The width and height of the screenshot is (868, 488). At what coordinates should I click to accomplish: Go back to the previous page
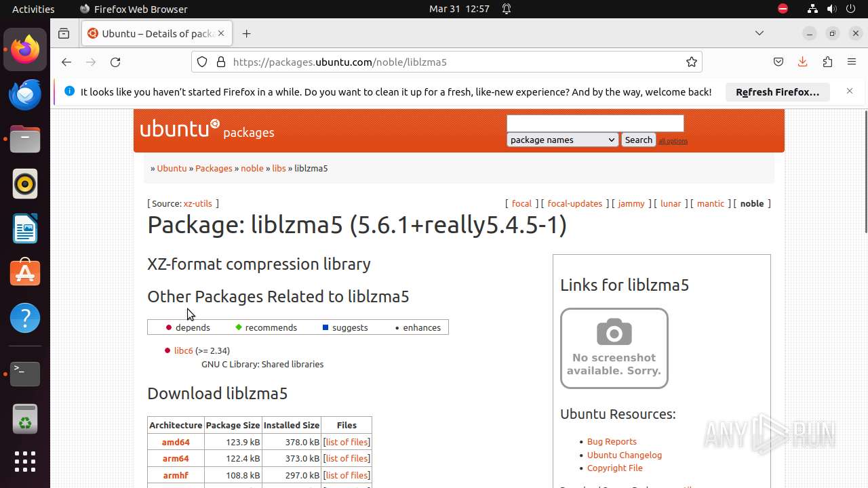coord(66,62)
